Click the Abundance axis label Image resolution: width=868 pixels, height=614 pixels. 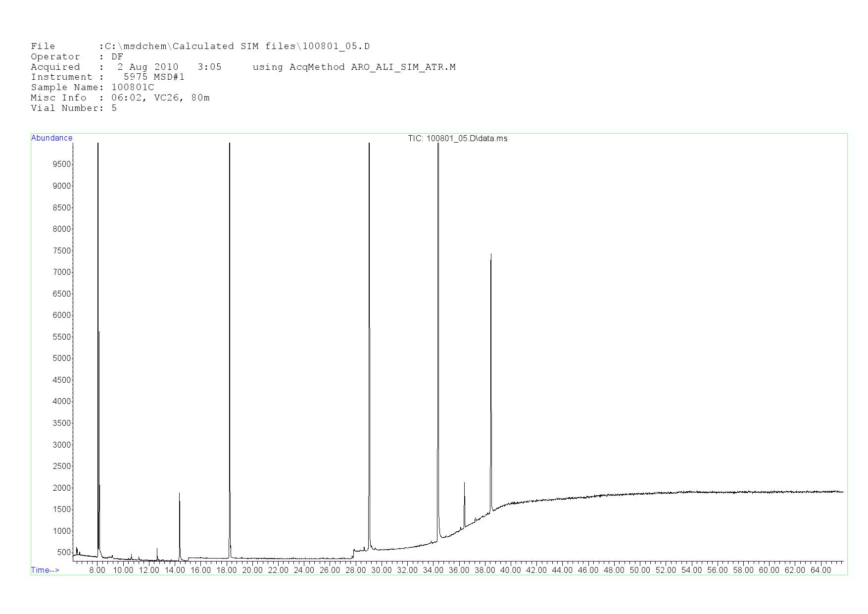click(x=51, y=138)
